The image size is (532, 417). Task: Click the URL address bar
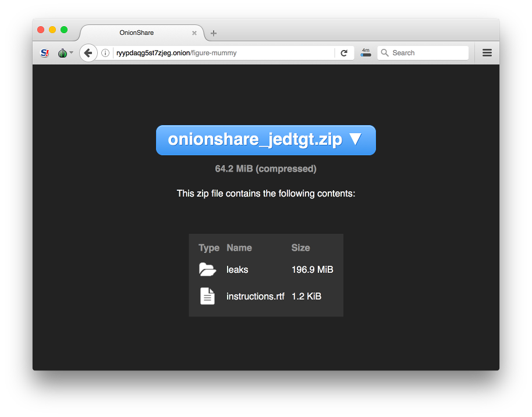[224, 53]
